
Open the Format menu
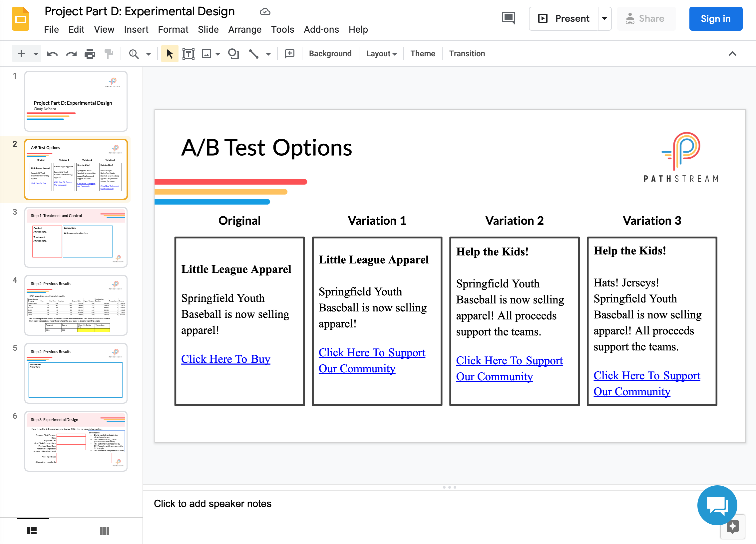tap(173, 29)
